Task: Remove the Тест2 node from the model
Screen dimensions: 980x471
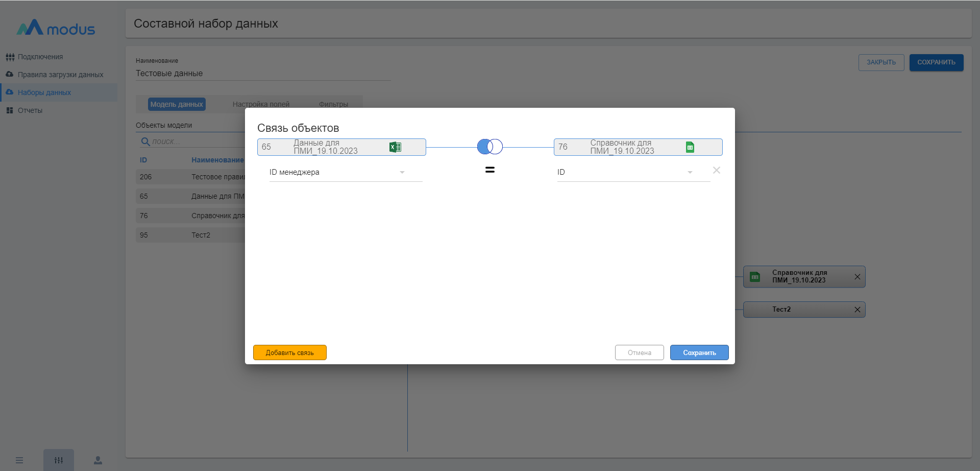Action: pyautogui.click(x=857, y=310)
